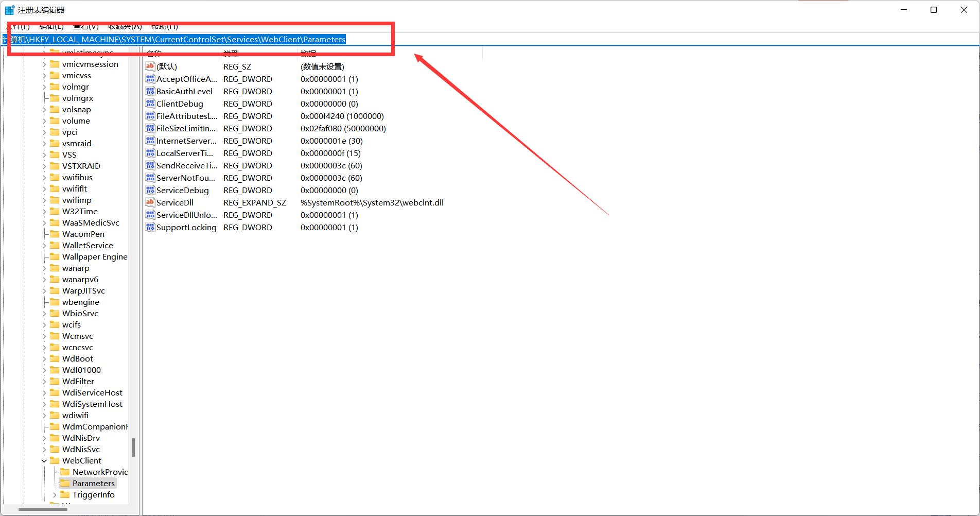Select the ServiceDll value name
The width and height of the screenshot is (980, 516).
tap(175, 202)
